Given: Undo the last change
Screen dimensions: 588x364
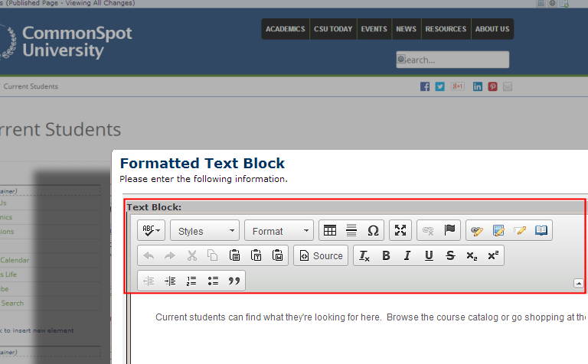Looking at the screenshot, I should pos(149,255).
